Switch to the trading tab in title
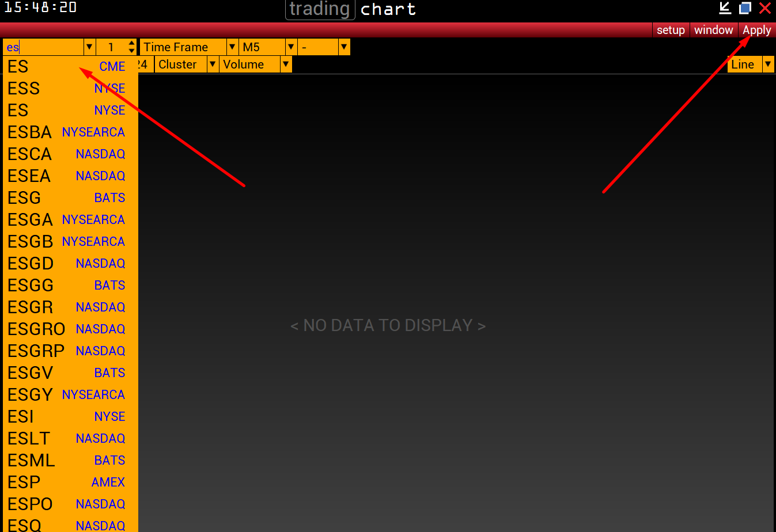 [320, 9]
